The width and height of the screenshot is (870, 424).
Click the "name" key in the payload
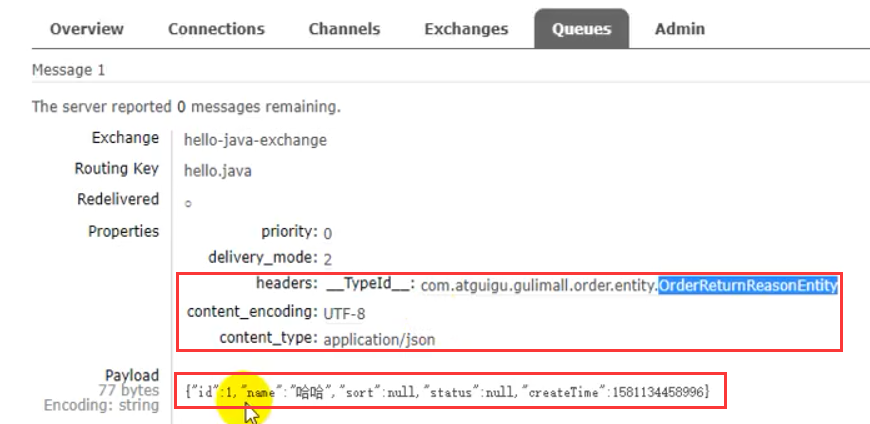258,393
